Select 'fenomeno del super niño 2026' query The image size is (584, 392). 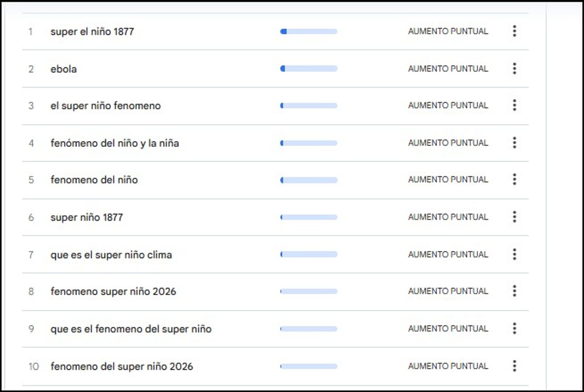coord(122,366)
